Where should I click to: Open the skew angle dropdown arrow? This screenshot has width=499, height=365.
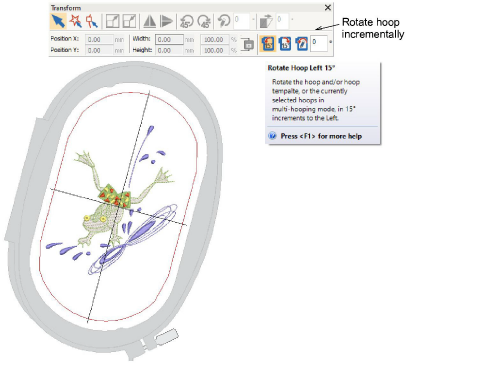tap(292, 20)
